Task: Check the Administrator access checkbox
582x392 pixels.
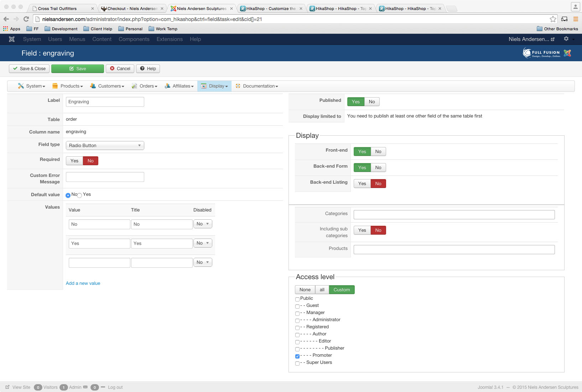Action: coord(297,321)
